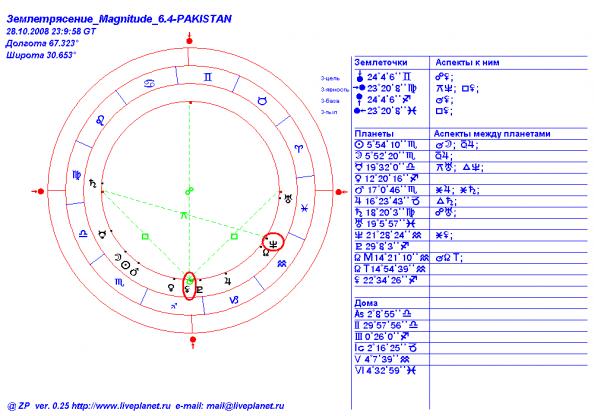Select the left green square aspect marker

(145, 236)
